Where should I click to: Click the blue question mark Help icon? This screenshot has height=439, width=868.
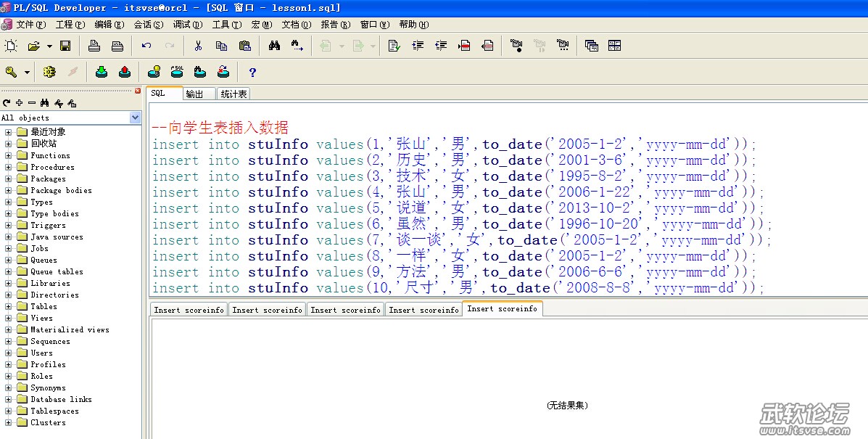coord(252,73)
